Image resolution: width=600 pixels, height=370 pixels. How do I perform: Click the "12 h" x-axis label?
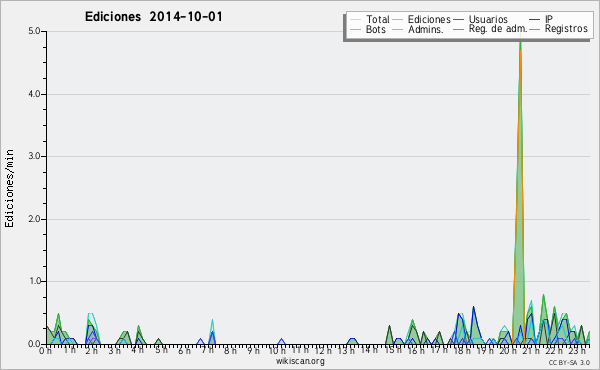(x=323, y=351)
